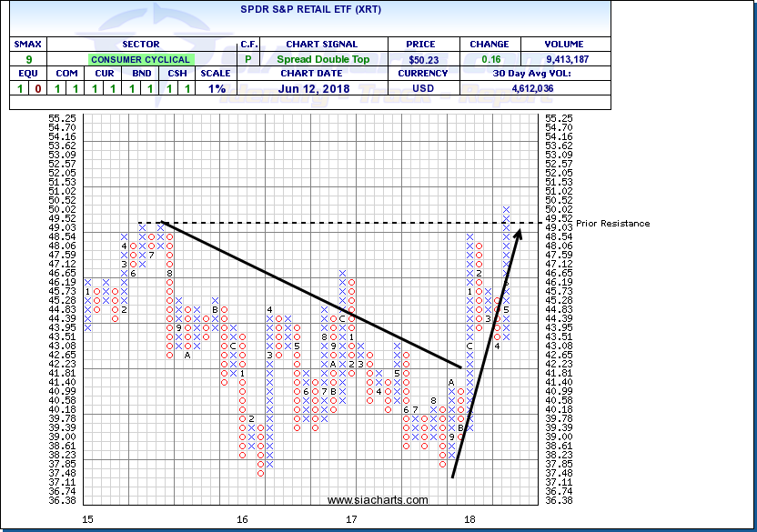Click the SECTOR column header
This screenshot has height=532, width=757.
click(x=140, y=44)
